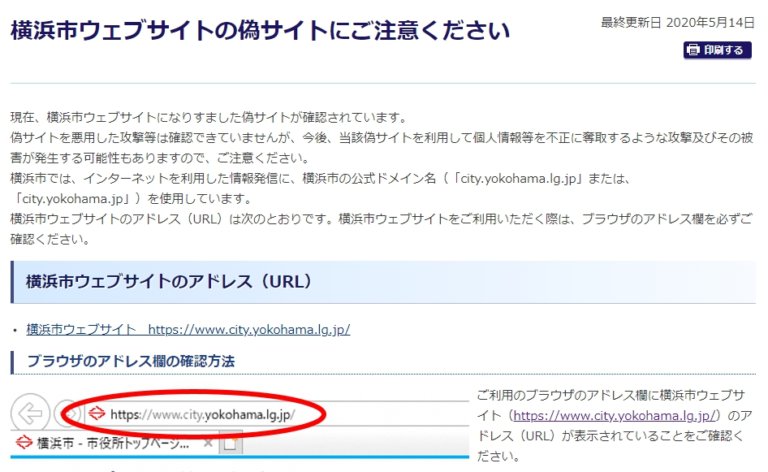Click the text 「city.yokohama.jp」）を使用しています。
The image size is (768, 472).
(x=132, y=199)
